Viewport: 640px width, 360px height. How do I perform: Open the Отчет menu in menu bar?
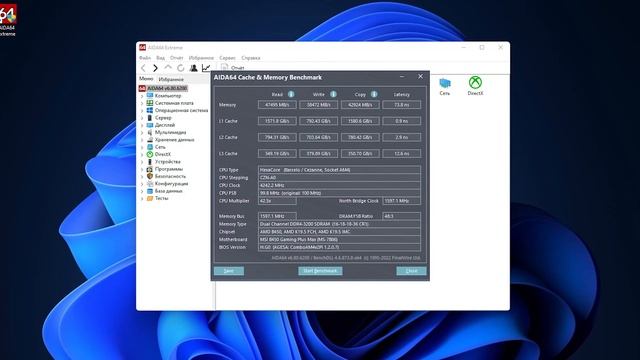point(177,58)
